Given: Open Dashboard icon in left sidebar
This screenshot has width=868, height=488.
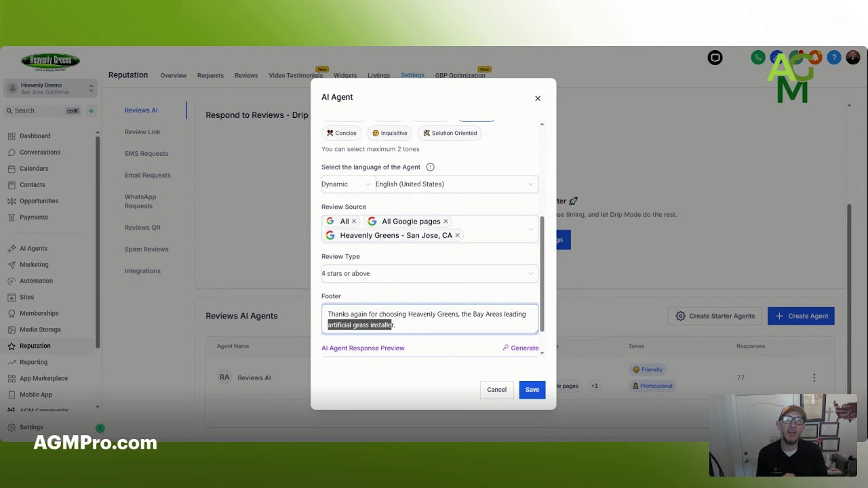Looking at the screenshot, I should [x=12, y=136].
